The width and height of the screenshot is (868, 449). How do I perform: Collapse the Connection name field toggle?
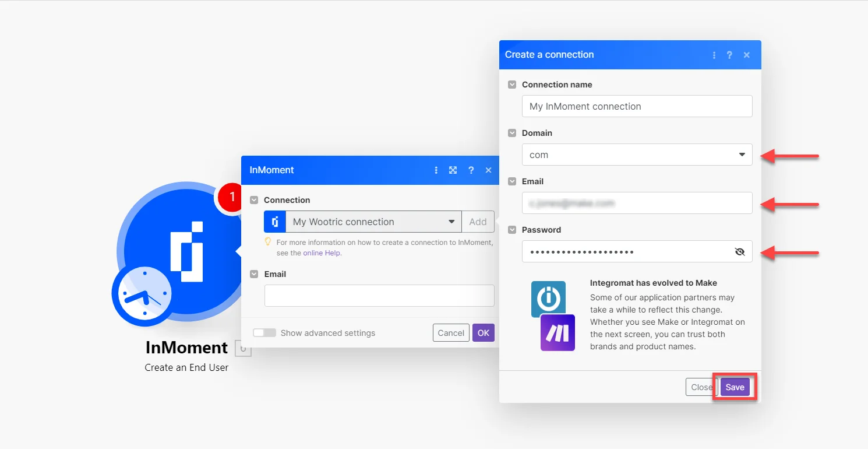point(512,85)
